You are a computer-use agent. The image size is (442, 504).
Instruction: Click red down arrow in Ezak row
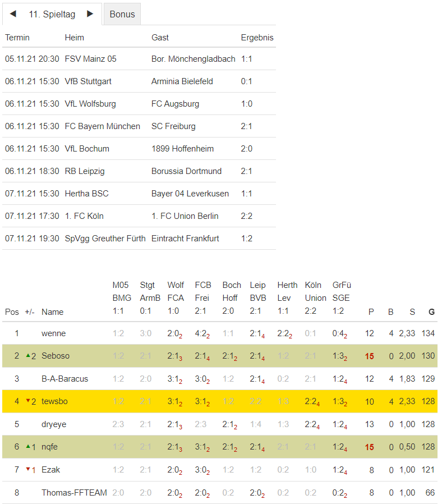(x=28, y=469)
